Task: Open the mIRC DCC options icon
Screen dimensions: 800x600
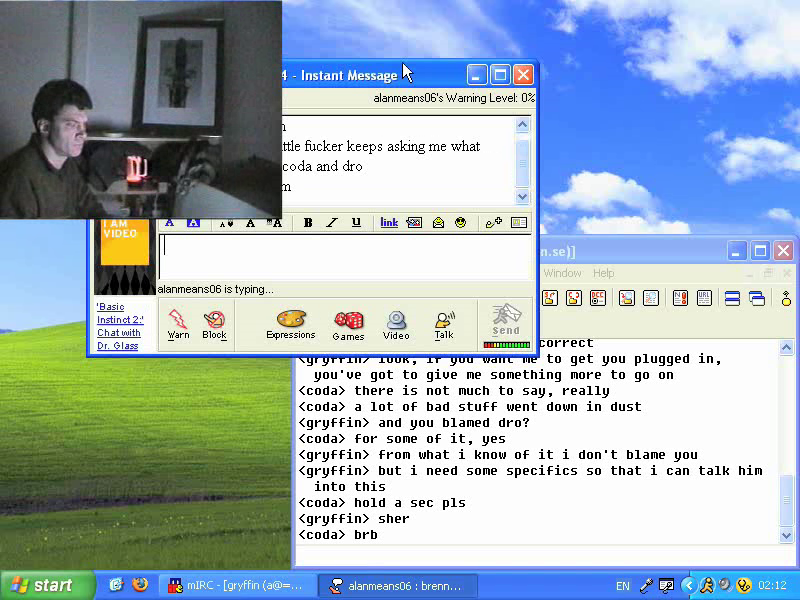Action: point(597,297)
